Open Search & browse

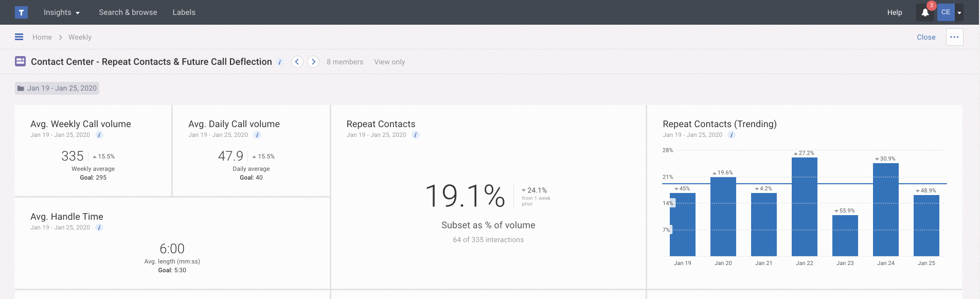128,12
